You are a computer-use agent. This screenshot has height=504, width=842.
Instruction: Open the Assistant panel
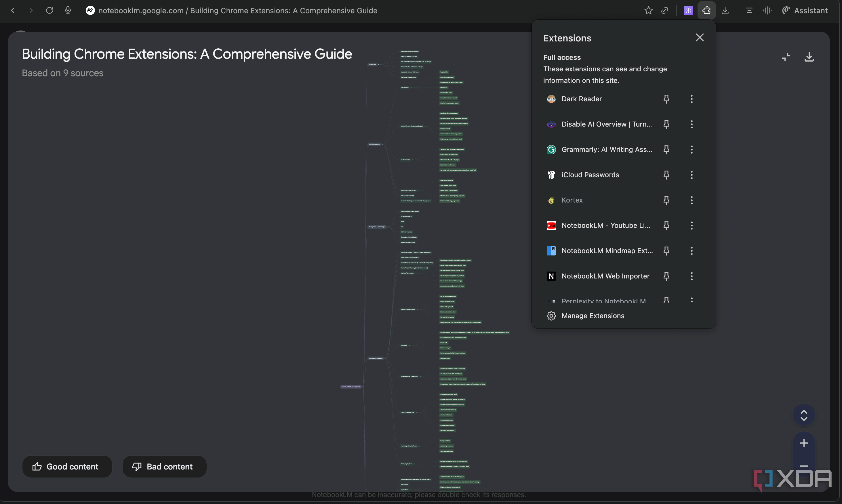(805, 11)
